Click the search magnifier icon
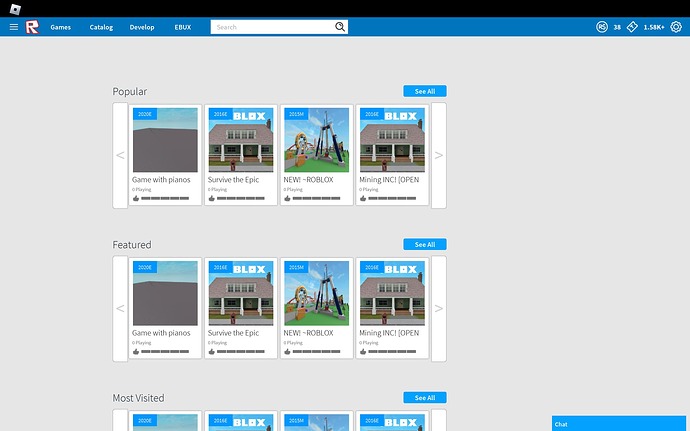Viewport: 690px width, 431px height. click(x=340, y=27)
